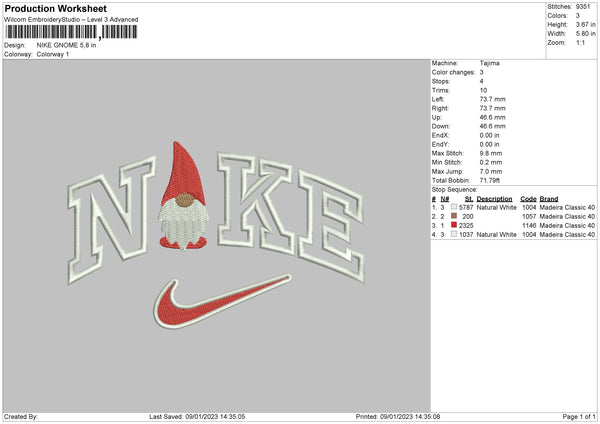Click the 'Stops:' label
This screenshot has width=600, height=424.
[x=441, y=81]
